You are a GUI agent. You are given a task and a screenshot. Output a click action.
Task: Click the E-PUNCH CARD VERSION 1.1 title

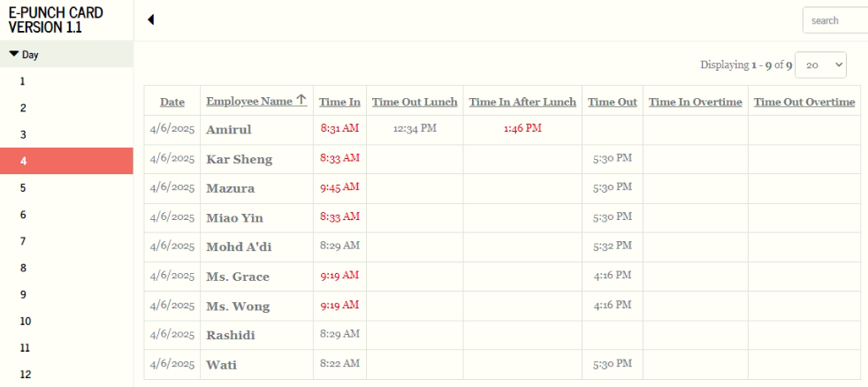pos(56,20)
